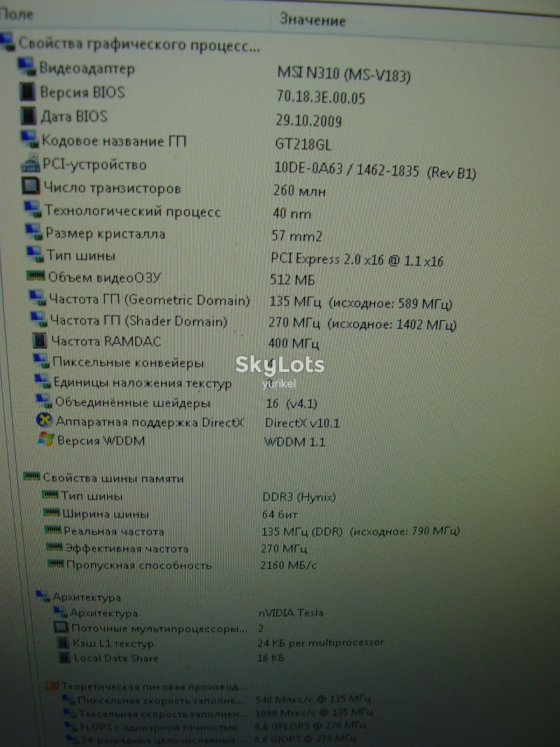The height and width of the screenshot is (747, 560).
Task: Select Local Data Share value 16 КБ
Action: coord(271,657)
